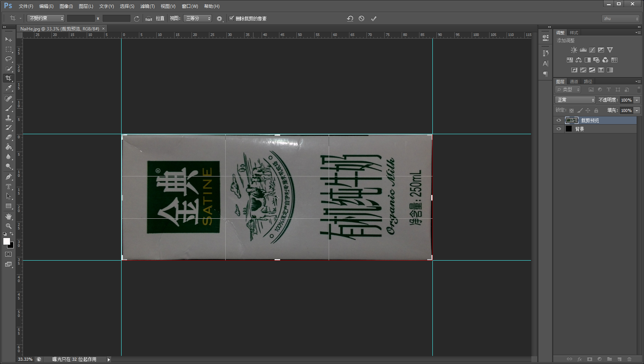The width and height of the screenshot is (644, 364).
Task: Open the Adjustments panel menu
Action: coord(638,33)
